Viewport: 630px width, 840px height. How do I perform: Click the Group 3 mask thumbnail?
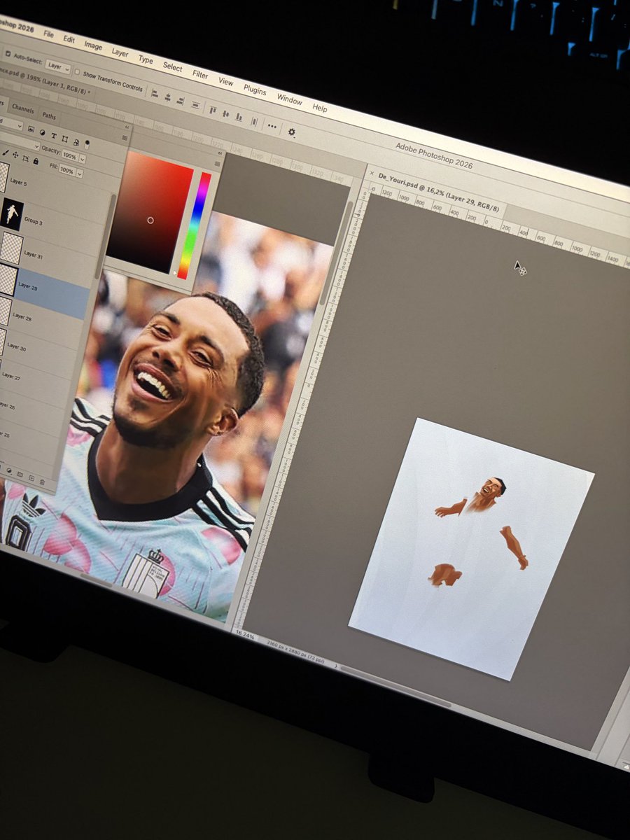point(12,213)
